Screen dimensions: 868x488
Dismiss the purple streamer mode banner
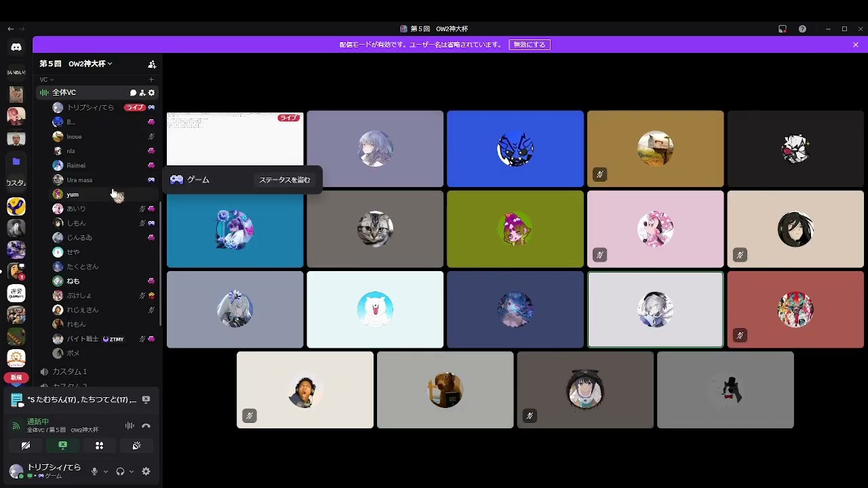pos(856,45)
